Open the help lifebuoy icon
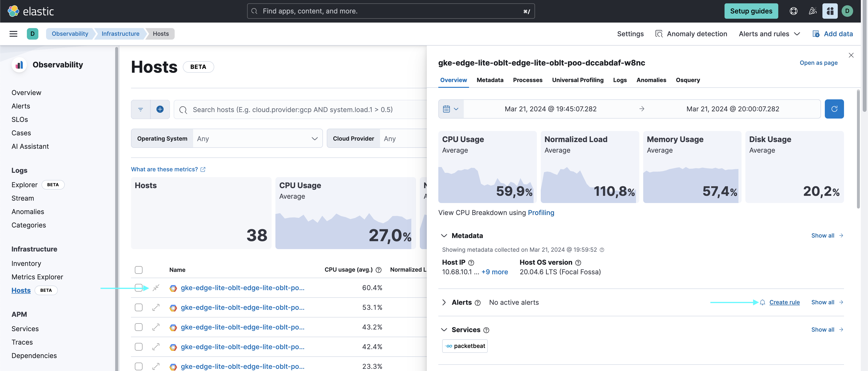This screenshot has width=868, height=371. click(793, 11)
